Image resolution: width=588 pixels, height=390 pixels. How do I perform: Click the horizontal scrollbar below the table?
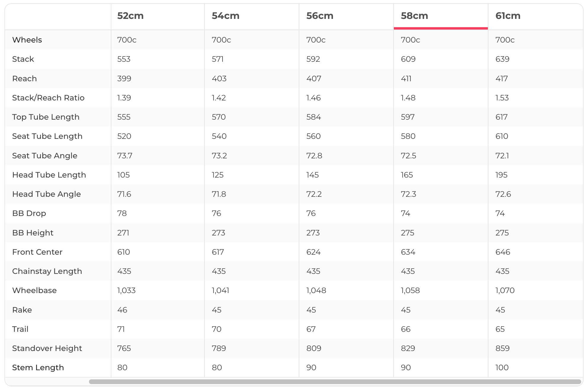[335, 382]
